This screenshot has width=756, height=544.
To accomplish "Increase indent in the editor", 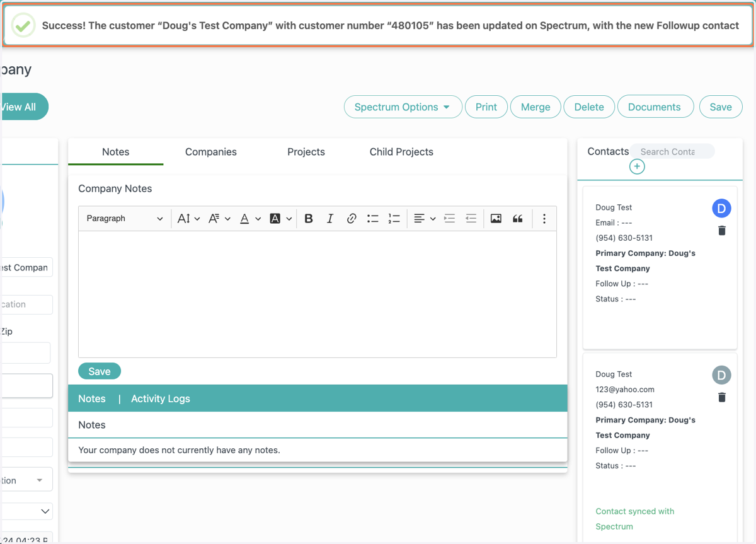I will [x=450, y=219].
